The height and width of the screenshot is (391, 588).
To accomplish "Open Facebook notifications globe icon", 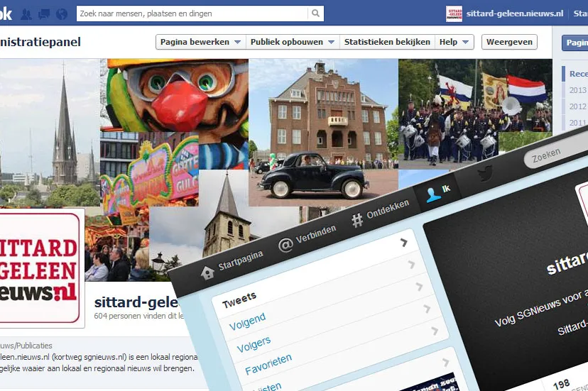I will (x=62, y=14).
